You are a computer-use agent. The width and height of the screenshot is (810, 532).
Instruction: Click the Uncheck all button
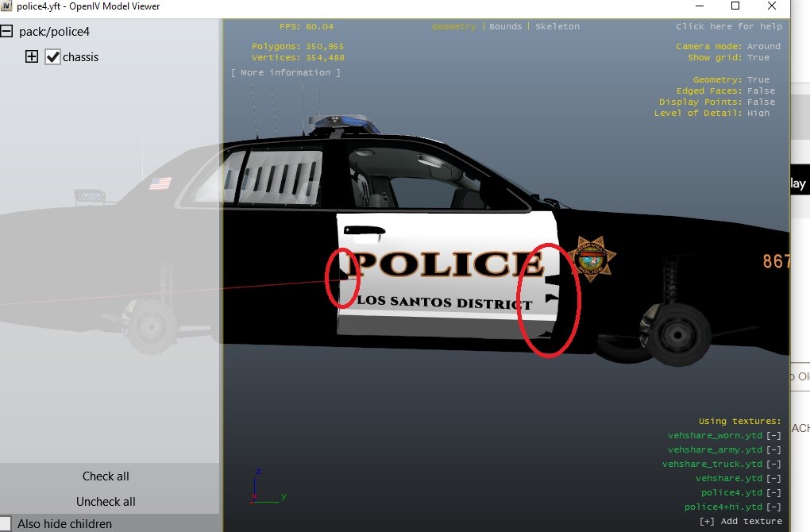point(106,502)
